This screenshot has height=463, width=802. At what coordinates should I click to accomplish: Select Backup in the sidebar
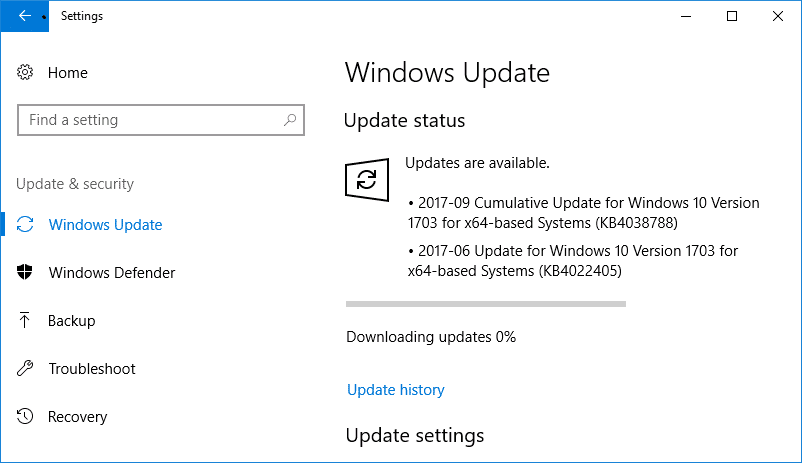point(72,320)
